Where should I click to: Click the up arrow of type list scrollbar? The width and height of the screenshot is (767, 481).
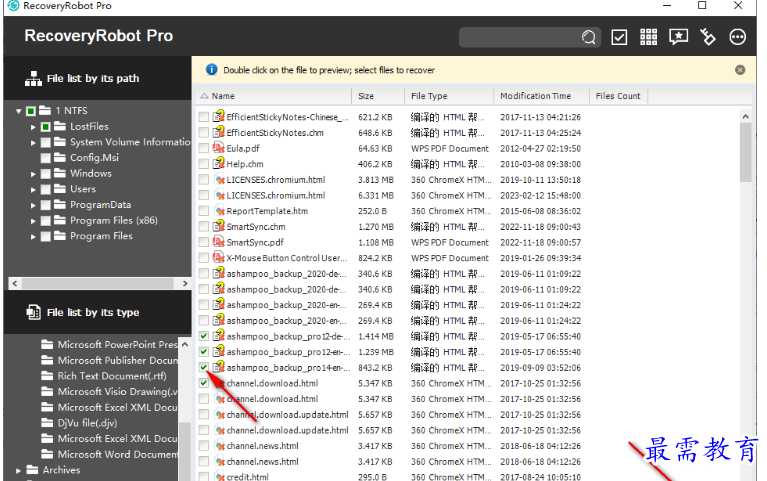click(x=185, y=344)
